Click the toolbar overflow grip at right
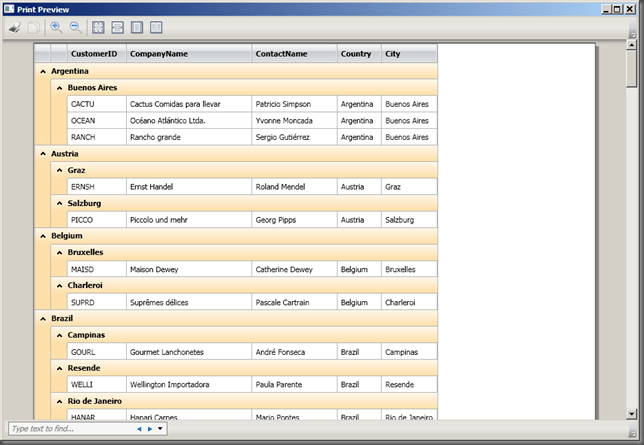 click(x=633, y=28)
